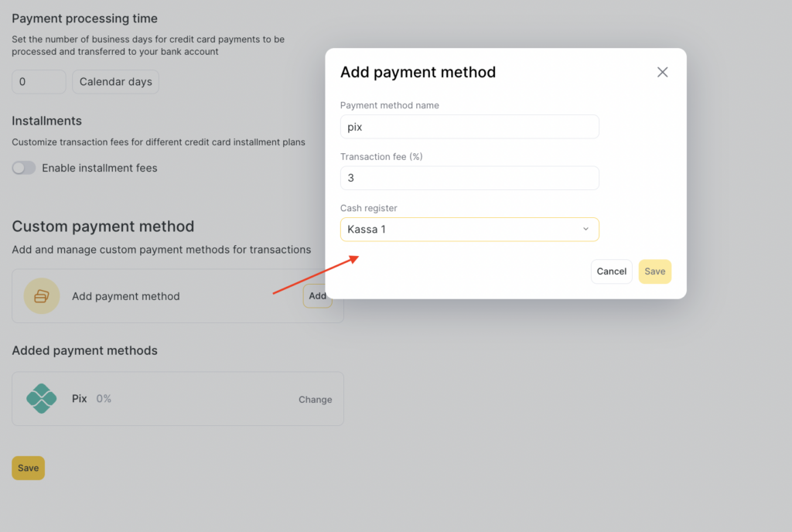Click the card icon beside Add payment method
The image size is (792, 532).
[42, 296]
